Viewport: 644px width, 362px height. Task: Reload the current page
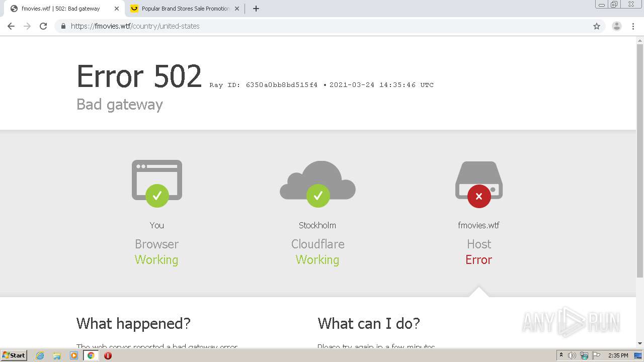click(43, 26)
